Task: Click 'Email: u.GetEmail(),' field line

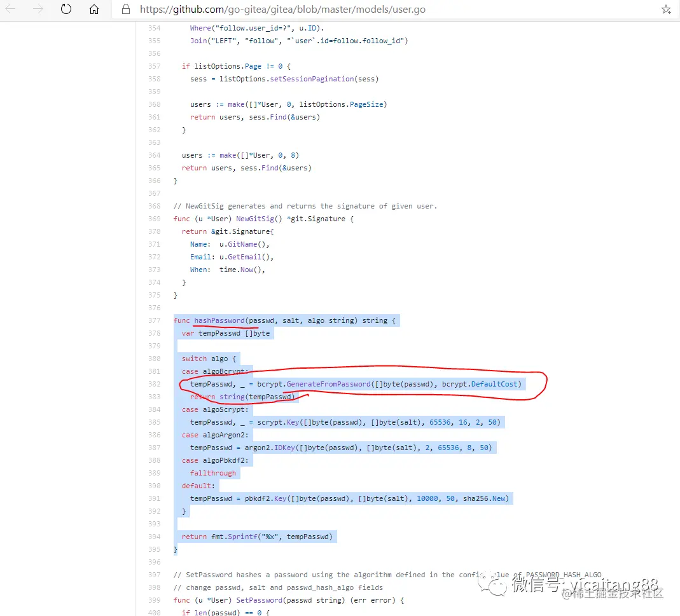Action: tap(232, 257)
